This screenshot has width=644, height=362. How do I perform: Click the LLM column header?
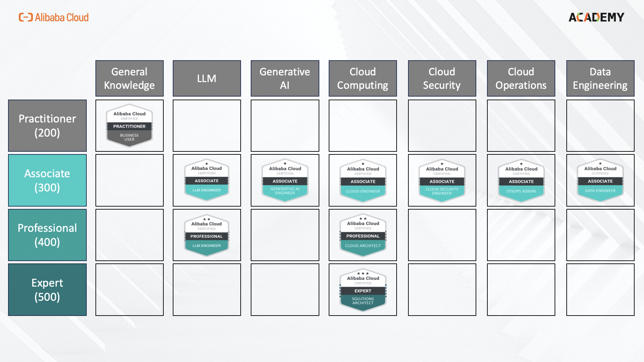(206, 78)
